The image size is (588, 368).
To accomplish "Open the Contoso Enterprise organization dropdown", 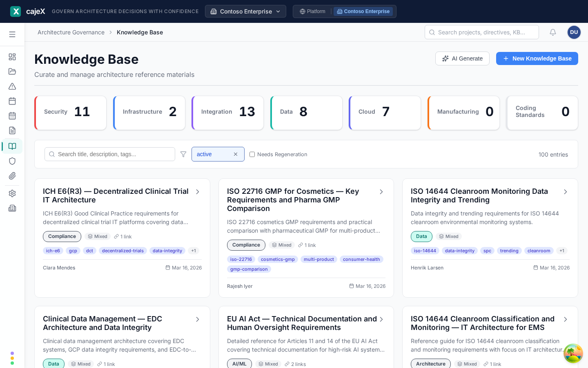I will 245,11.
